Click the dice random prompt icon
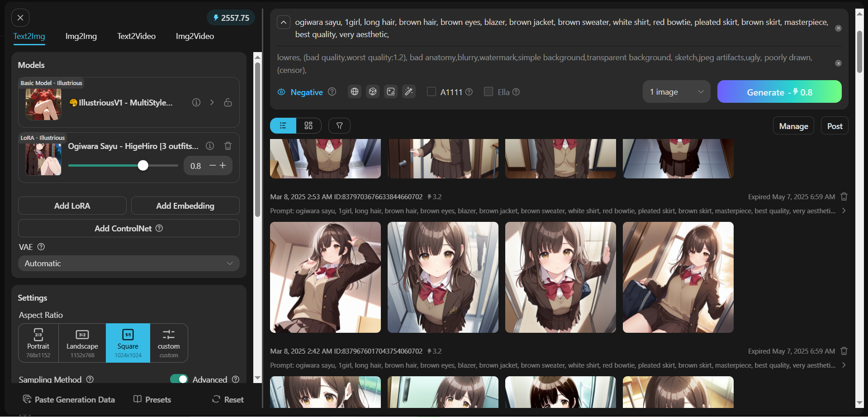This screenshot has height=417, width=868. click(x=373, y=92)
